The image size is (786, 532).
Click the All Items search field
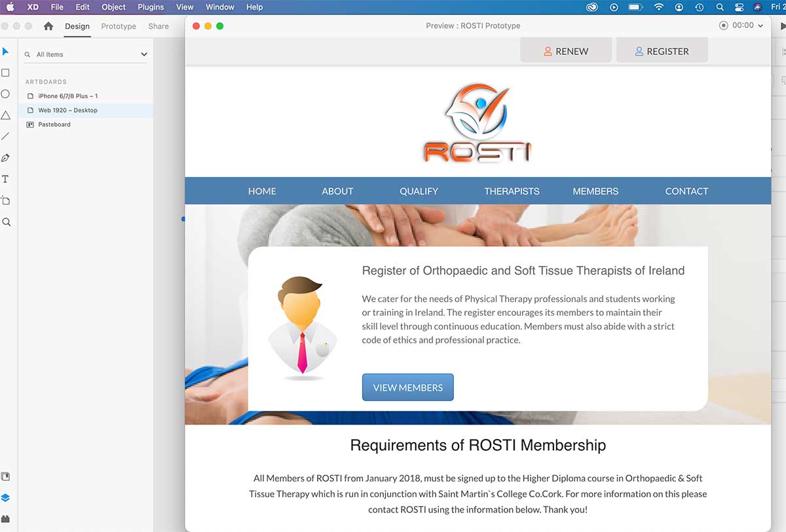pyautogui.click(x=86, y=54)
